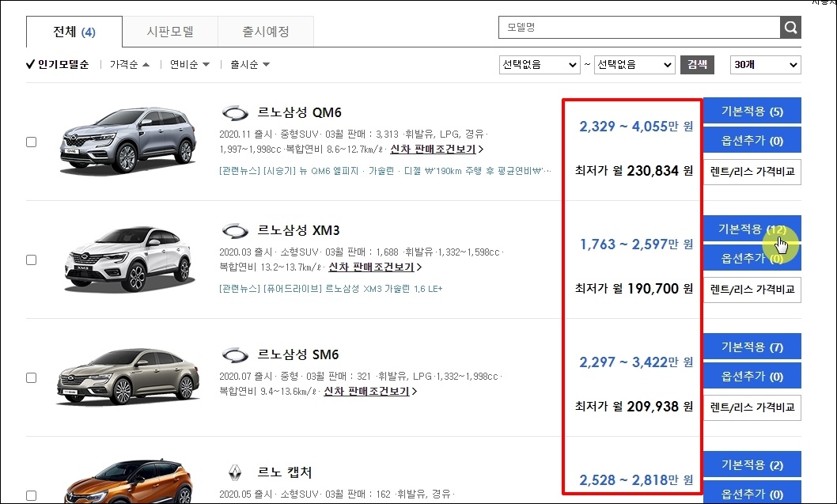Viewport: 837px width, 504px height.
Task: Click 기본적용 (2) for 르노 캡처
Action: click(x=752, y=464)
